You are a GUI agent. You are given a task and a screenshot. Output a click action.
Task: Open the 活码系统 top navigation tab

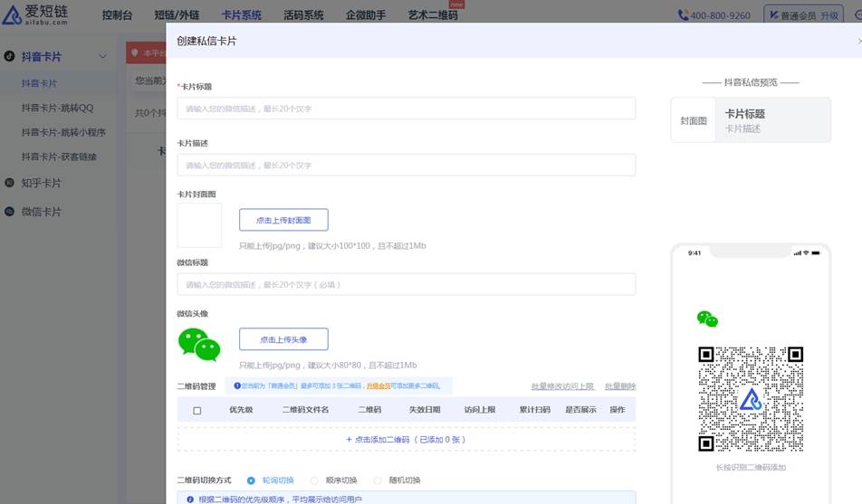point(303,15)
